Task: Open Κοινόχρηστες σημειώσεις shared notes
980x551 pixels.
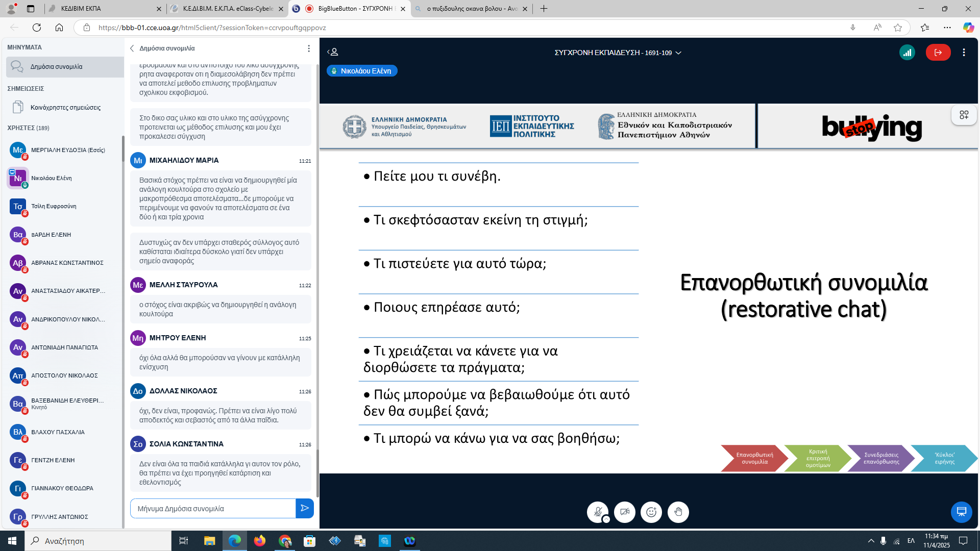Action: pyautogui.click(x=65, y=107)
